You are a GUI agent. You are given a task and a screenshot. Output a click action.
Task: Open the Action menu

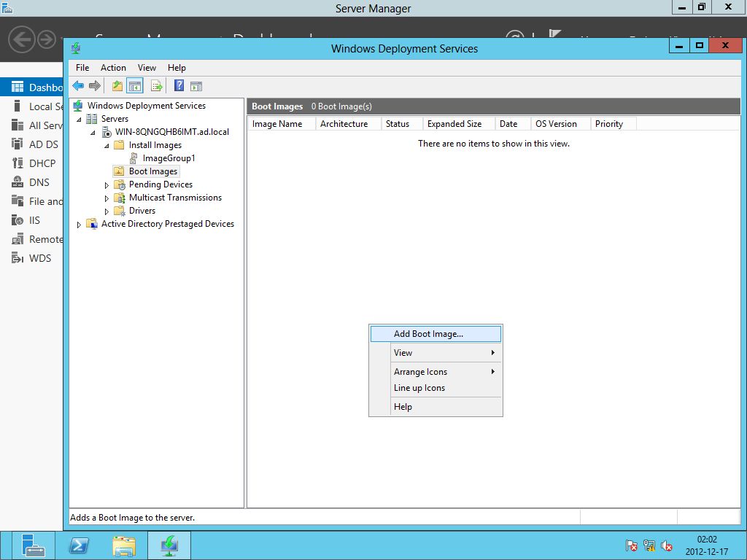(113, 68)
